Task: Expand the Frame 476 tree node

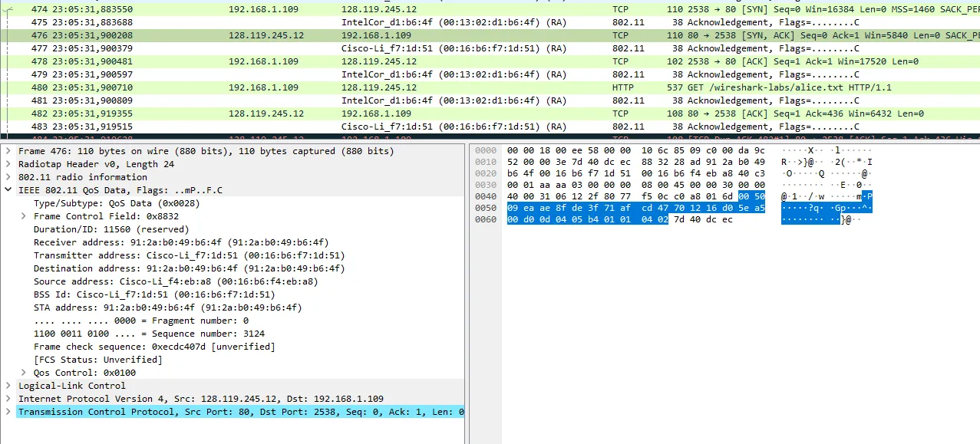Action: coord(8,151)
